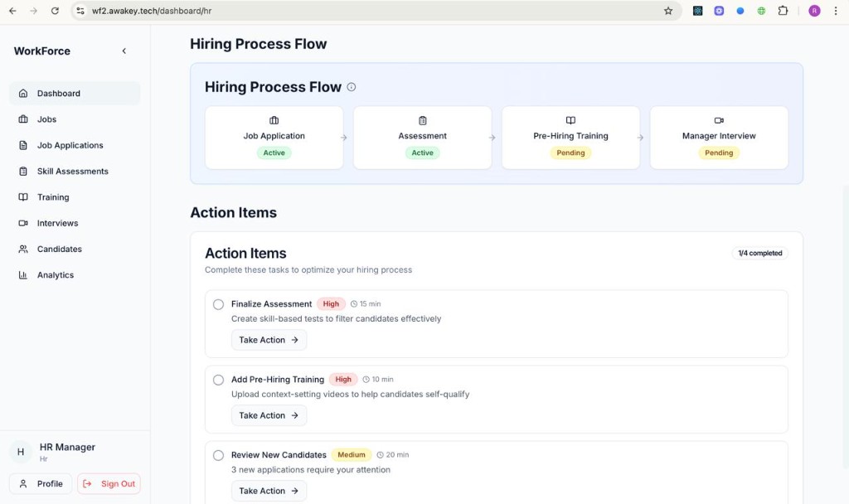Click the Dashboard home icon
This screenshot has width=849, height=504.
(x=23, y=93)
